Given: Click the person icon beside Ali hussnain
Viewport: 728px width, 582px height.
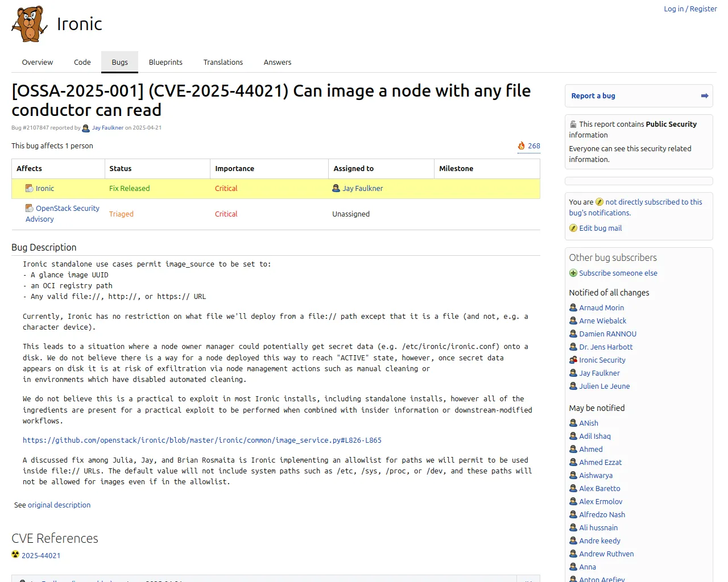Looking at the screenshot, I should (573, 527).
